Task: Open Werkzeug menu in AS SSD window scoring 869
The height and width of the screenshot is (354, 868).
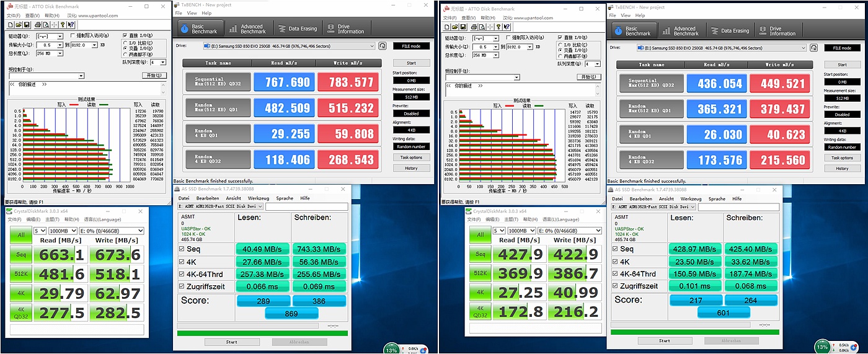Action: click(257, 198)
